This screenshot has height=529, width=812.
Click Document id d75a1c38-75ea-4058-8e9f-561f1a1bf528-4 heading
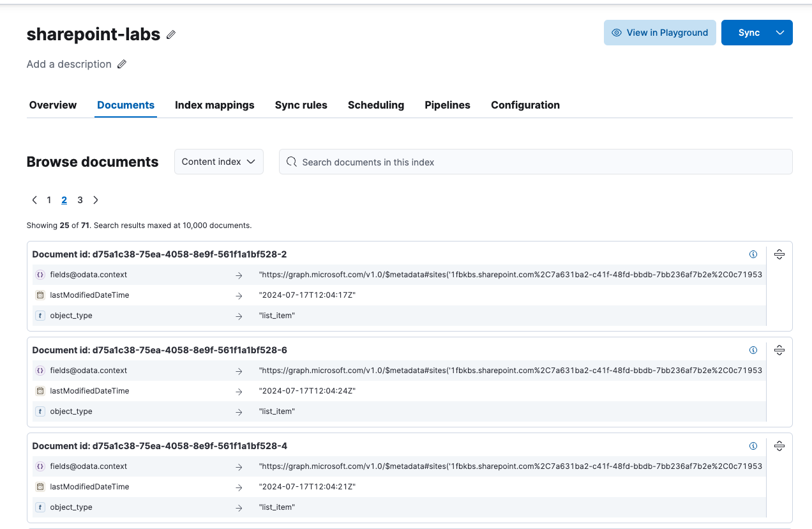[x=160, y=446]
